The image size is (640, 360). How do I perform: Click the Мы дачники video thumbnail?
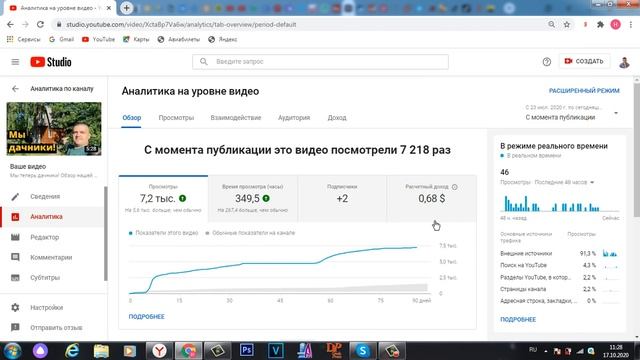(x=54, y=129)
